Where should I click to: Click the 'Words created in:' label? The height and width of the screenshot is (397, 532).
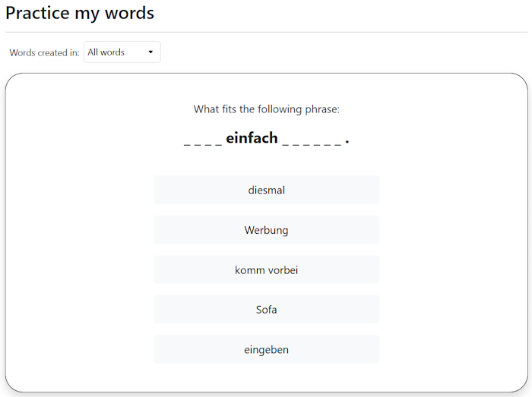(x=44, y=53)
